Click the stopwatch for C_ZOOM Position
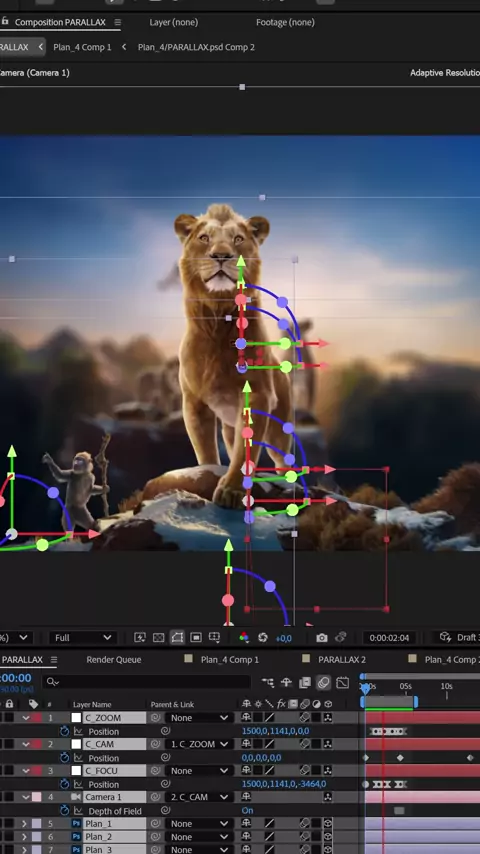 [64, 731]
